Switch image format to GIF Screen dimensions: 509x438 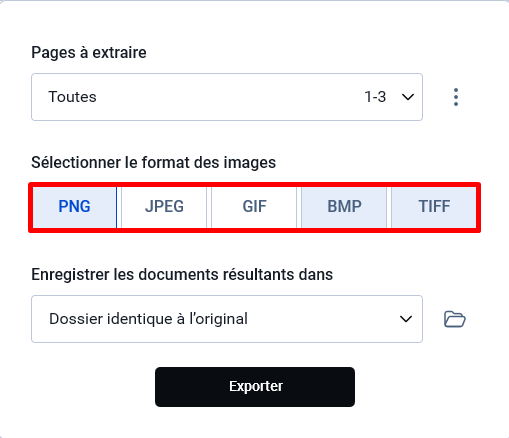click(254, 207)
